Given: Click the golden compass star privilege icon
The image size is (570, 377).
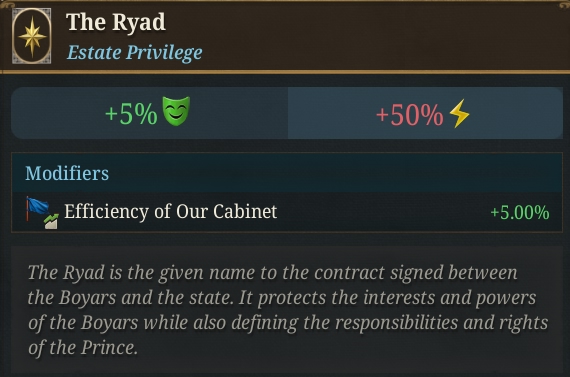Looking at the screenshot, I should tap(32, 36).
